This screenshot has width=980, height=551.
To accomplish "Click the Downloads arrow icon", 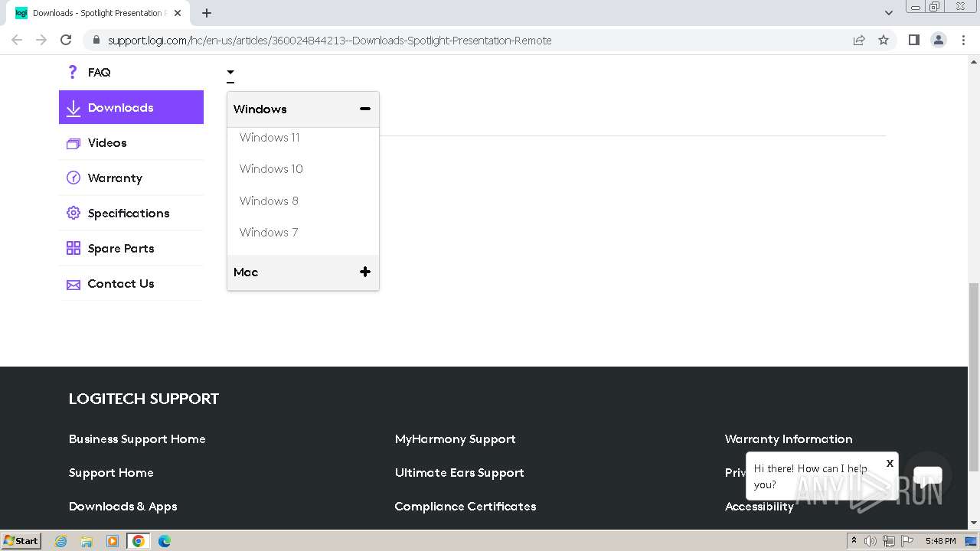I will pyautogui.click(x=73, y=108).
